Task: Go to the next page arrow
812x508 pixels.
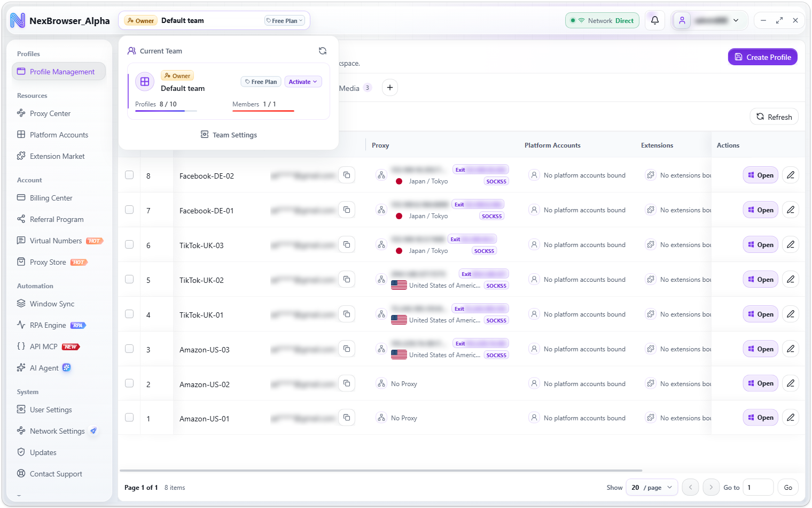Action: pyautogui.click(x=711, y=487)
